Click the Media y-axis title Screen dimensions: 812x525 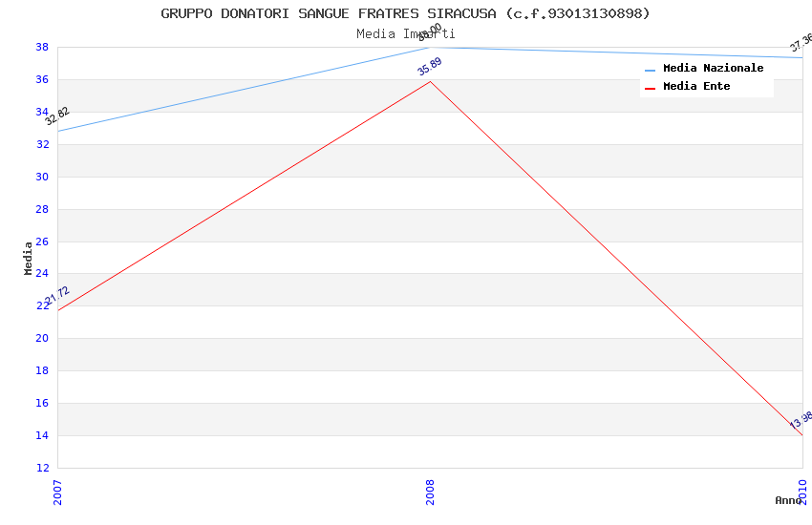[28, 258]
